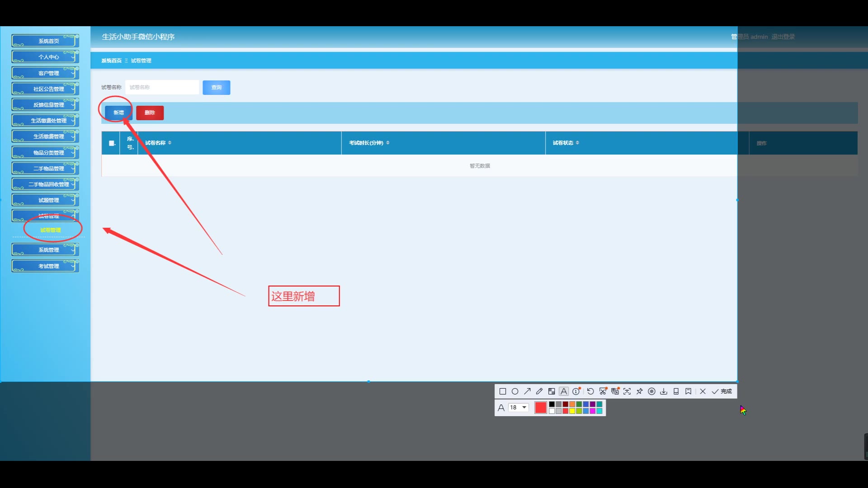This screenshot has height=488, width=868.
Task: Select the rectangle annotation tool
Action: point(503,391)
